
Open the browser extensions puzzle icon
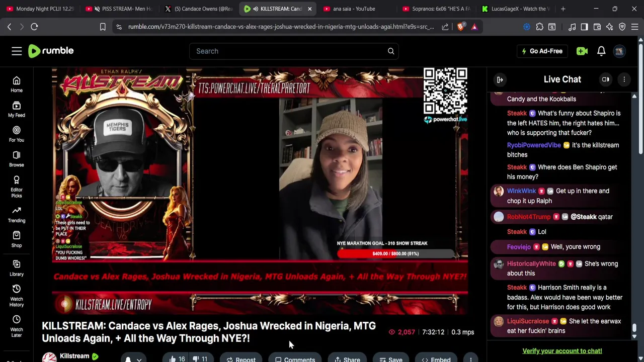coord(540,27)
